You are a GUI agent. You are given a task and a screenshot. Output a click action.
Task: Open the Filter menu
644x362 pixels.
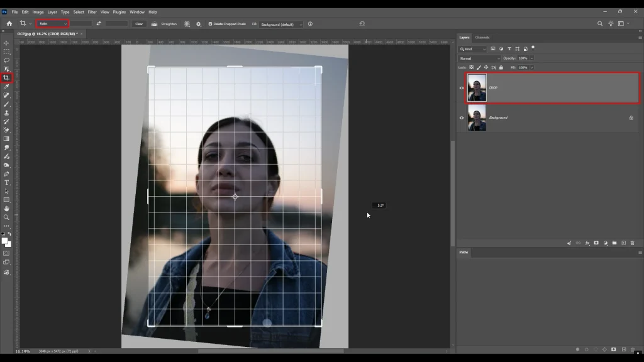tap(92, 12)
